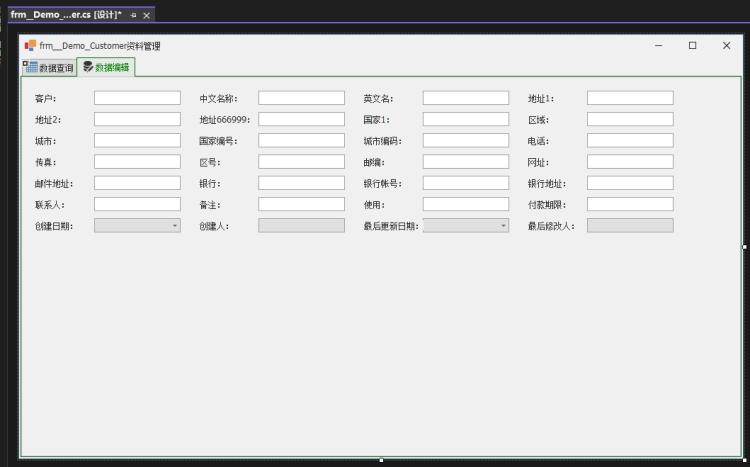
Task: Click the 地址666999 input field
Action: (x=301, y=119)
